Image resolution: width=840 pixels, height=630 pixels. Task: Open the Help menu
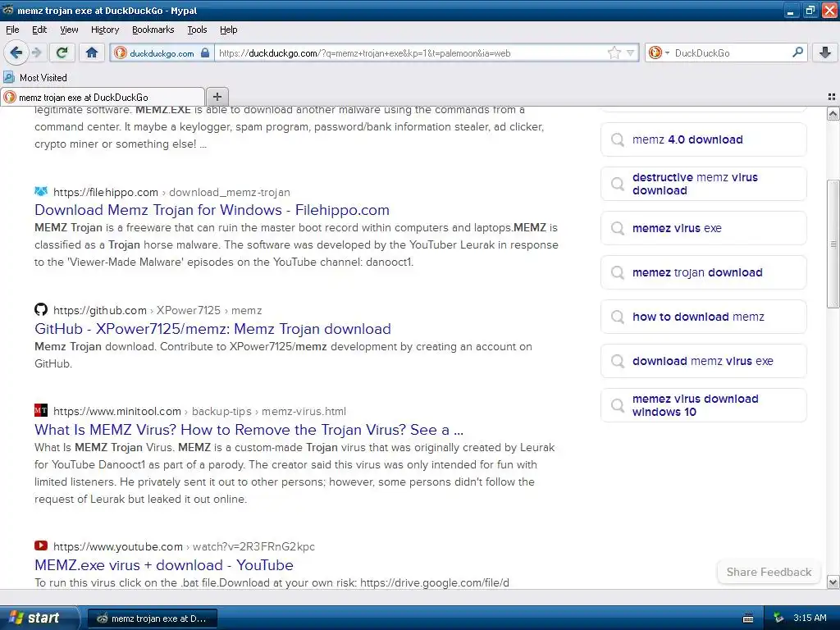tap(229, 30)
